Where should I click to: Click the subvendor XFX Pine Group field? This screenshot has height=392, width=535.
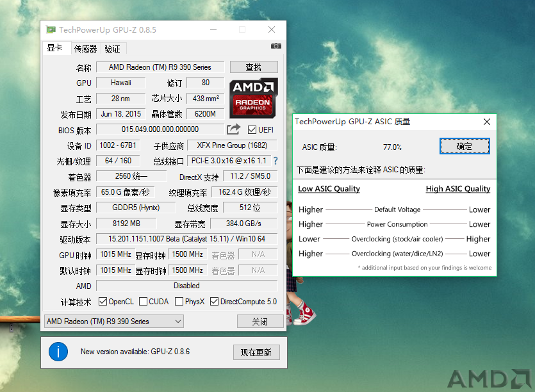233,145
